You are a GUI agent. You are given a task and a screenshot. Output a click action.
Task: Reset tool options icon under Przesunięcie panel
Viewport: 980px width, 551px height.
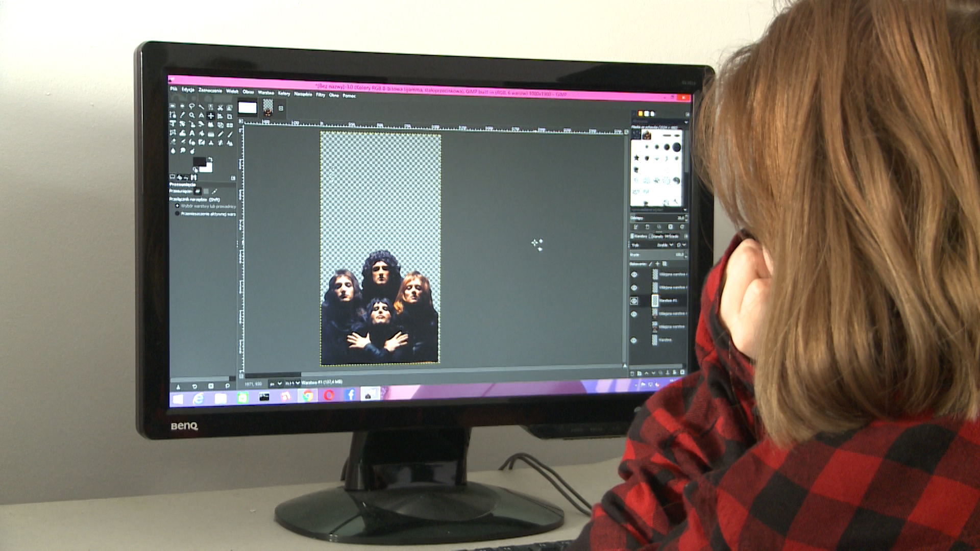(x=227, y=386)
